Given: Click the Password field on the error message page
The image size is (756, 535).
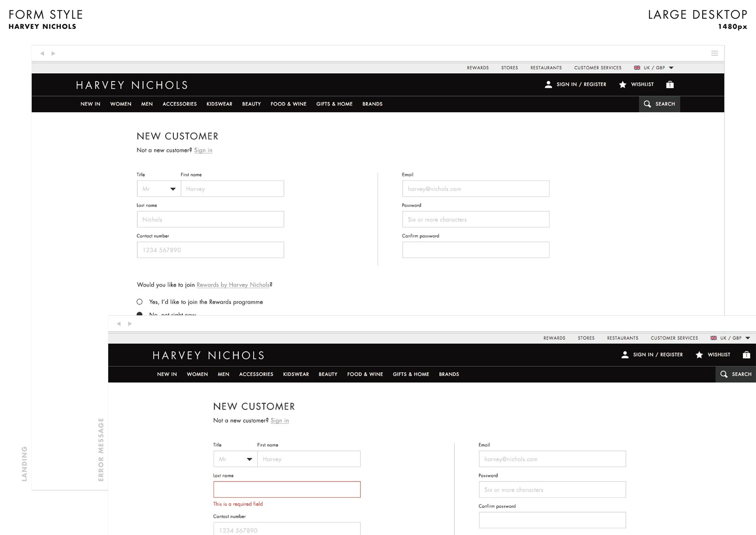Looking at the screenshot, I should (552, 490).
